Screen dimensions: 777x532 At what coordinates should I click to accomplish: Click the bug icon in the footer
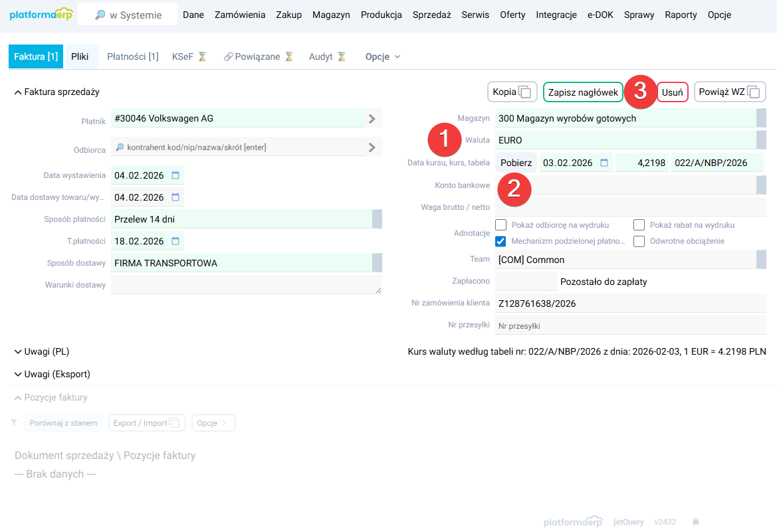(x=696, y=522)
